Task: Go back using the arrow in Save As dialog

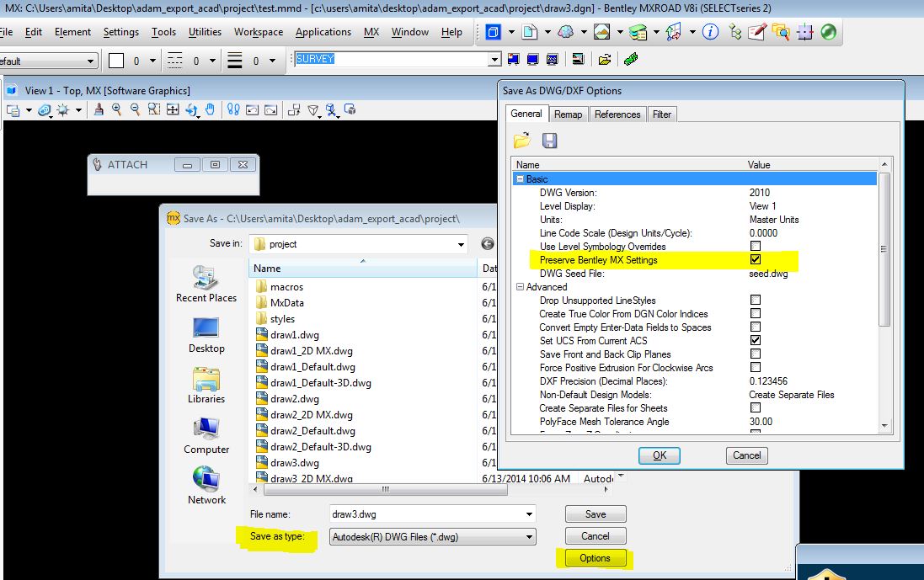Action: (x=488, y=244)
